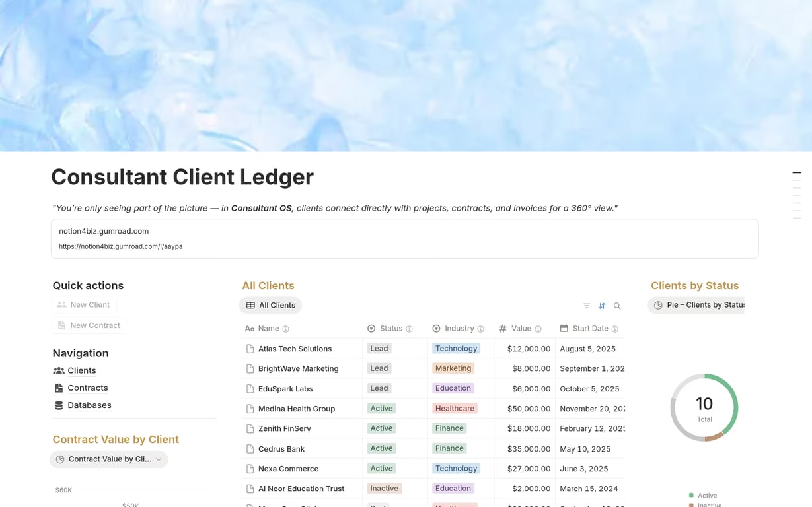Click the Lead status tag for EduSpark Labs
812x507 pixels.
379,388
